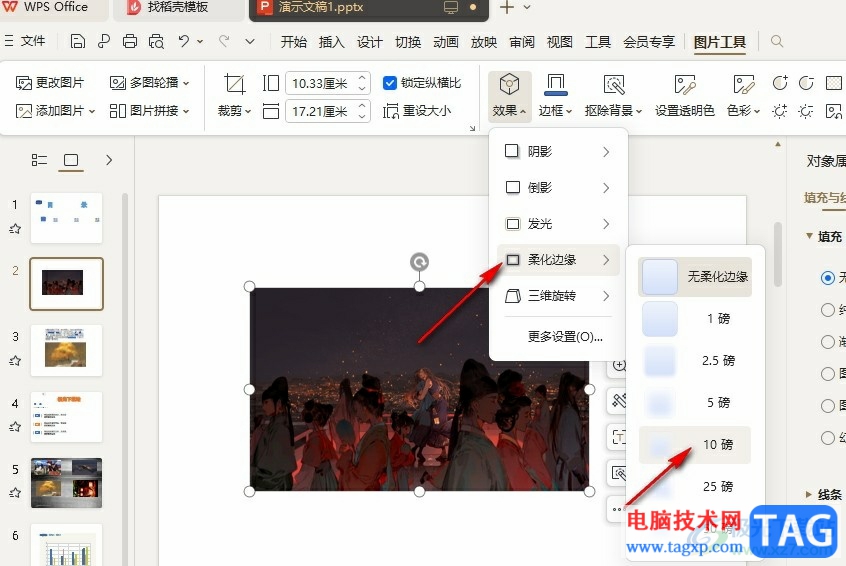
Task: Click the new tab plus icon
Action: tap(507, 8)
